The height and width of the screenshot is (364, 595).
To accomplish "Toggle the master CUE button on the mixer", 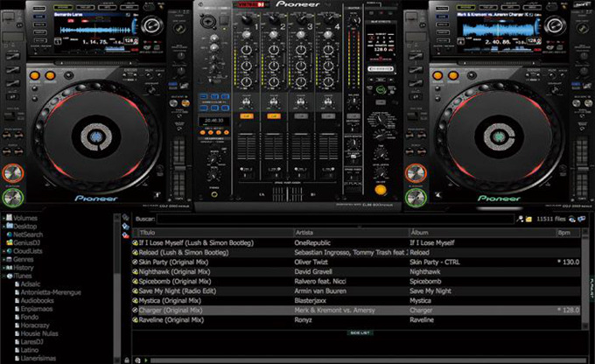I will coord(353,115).
